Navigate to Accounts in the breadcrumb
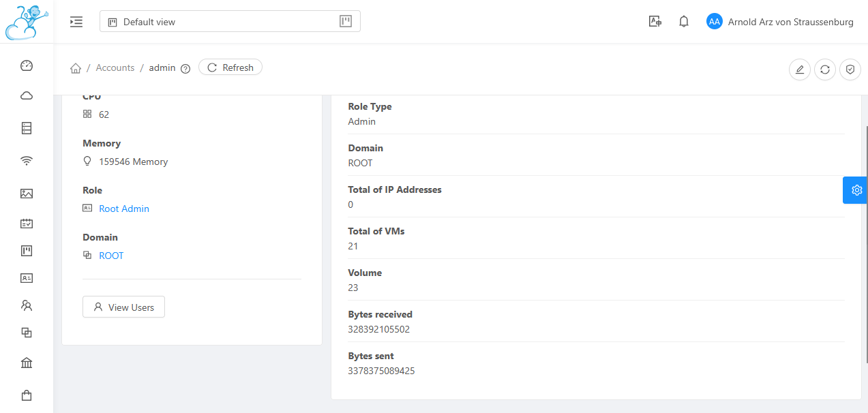 pyautogui.click(x=115, y=67)
